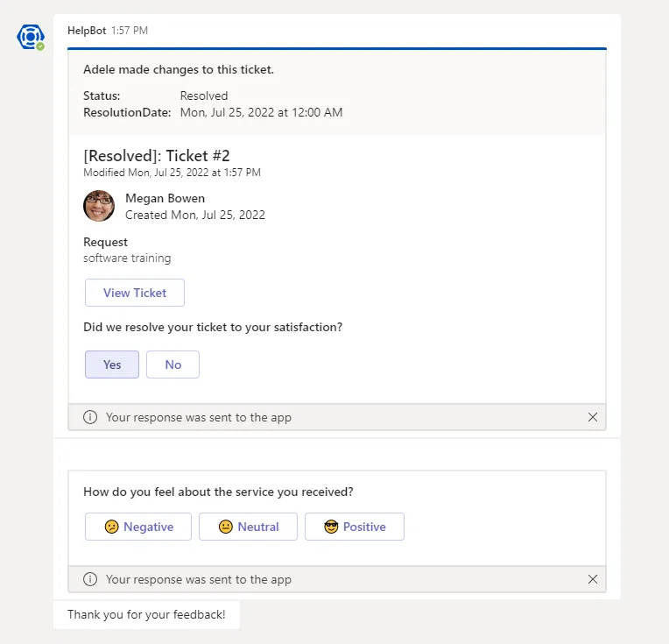Answer No to satisfaction question

173,364
